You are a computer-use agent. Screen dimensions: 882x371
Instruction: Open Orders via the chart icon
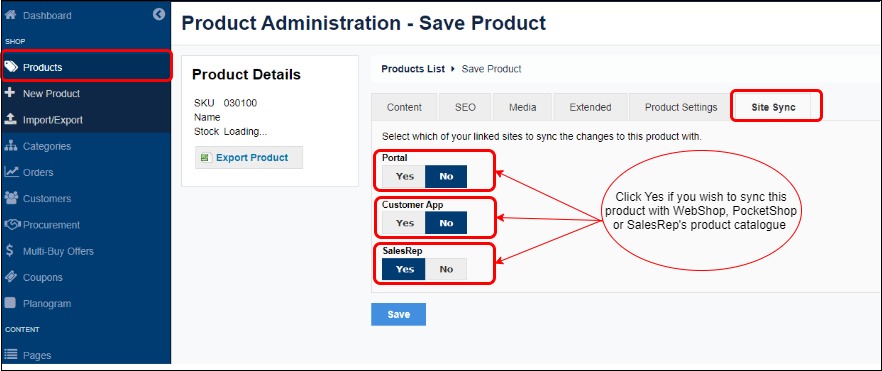click(x=11, y=171)
